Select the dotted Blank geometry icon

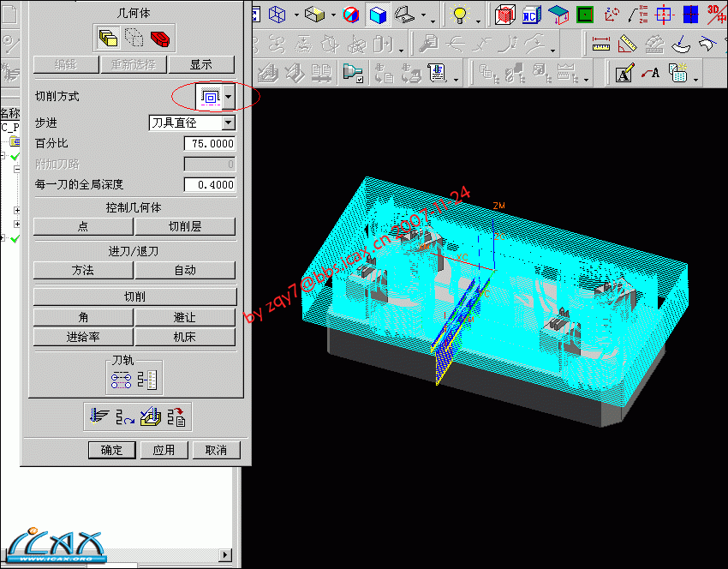click(134, 38)
